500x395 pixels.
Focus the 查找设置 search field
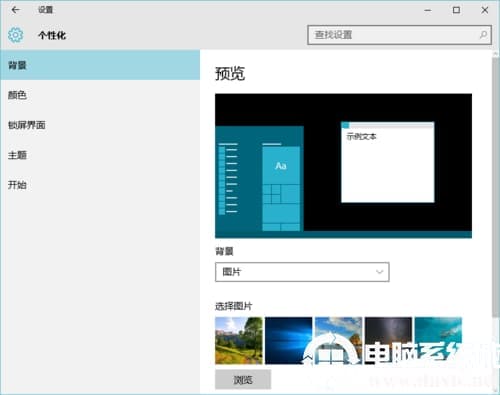click(399, 35)
